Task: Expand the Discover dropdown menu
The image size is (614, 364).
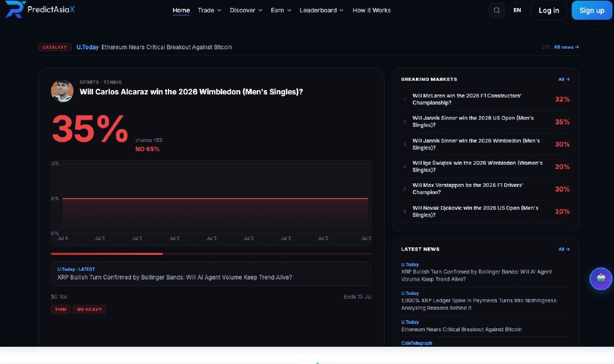Action: point(246,10)
